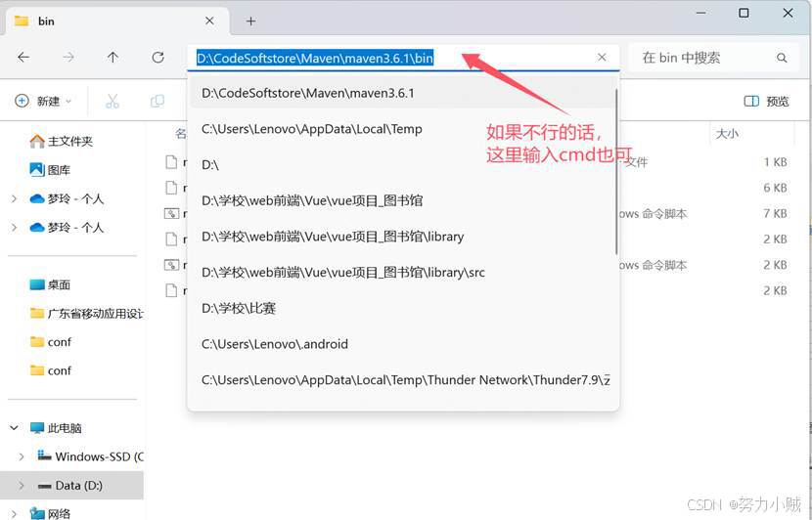This screenshot has height=520, width=812.
Task: Click the address bar path field
Action: (391, 58)
